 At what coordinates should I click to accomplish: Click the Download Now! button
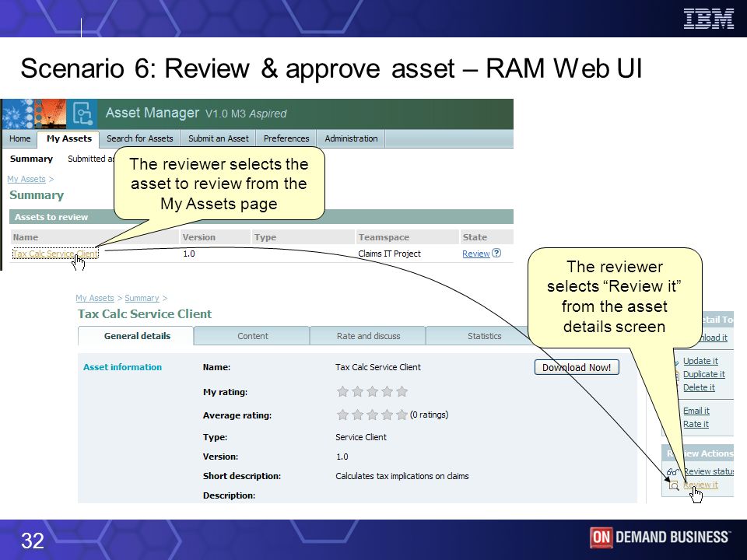tap(577, 367)
